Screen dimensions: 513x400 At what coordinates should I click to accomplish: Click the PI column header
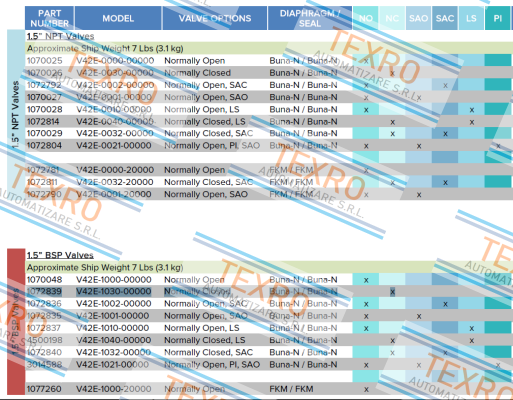click(x=498, y=18)
